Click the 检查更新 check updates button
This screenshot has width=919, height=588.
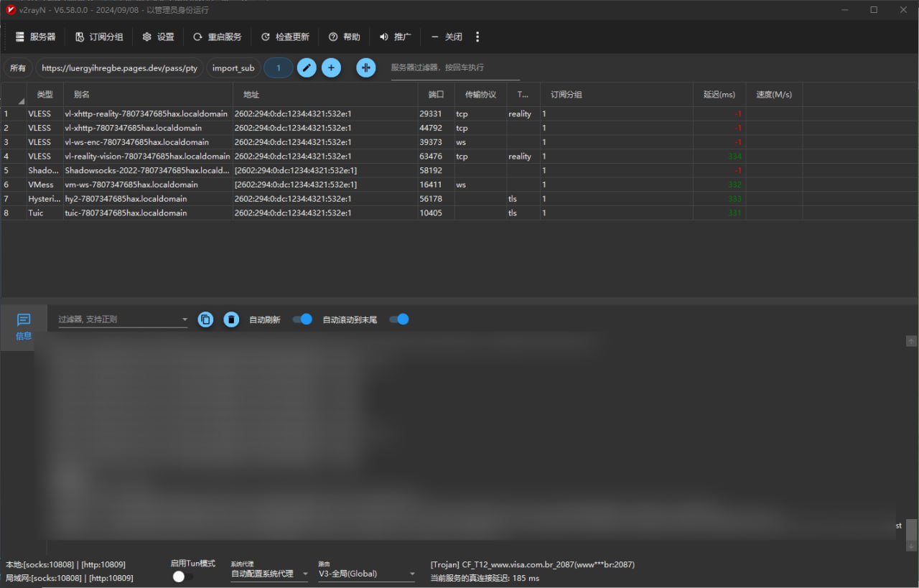click(x=285, y=37)
